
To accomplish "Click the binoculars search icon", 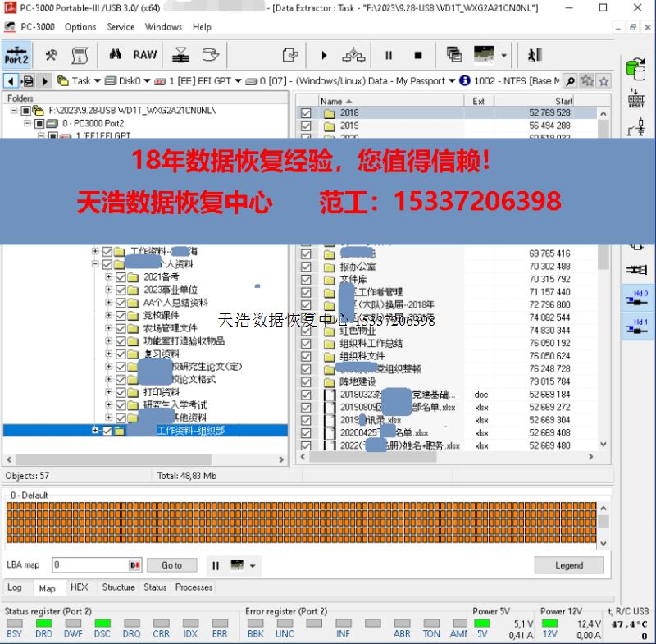I will tap(115, 55).
